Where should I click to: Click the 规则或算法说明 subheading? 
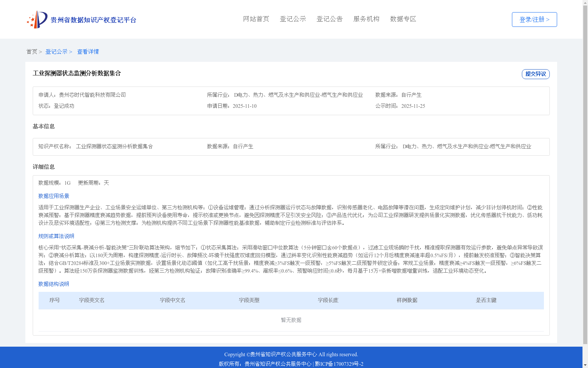point(56,236)
